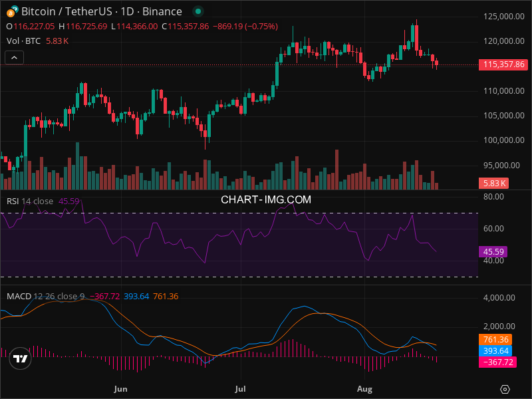This screenshot has width=532, height=399.
Task: Click the purple 45.59 RSI axis tag
Action: (x=493, y=252)
